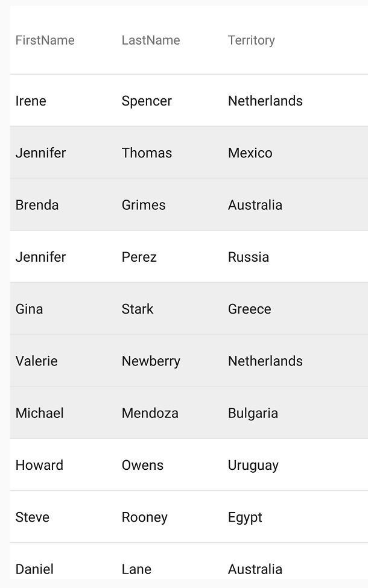Select the Rooney last name cell
Viewport: 368px width, 588px height.
pos(145,517)
